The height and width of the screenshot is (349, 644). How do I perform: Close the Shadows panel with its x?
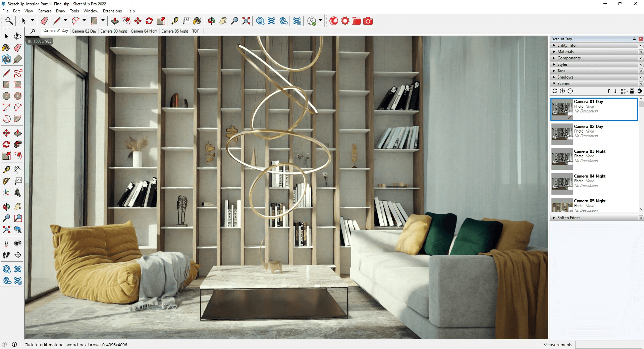point(641,77)
